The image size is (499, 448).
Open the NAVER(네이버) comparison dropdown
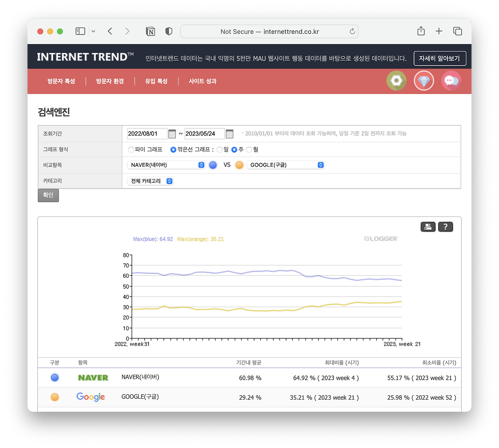(x=166, y=165)
